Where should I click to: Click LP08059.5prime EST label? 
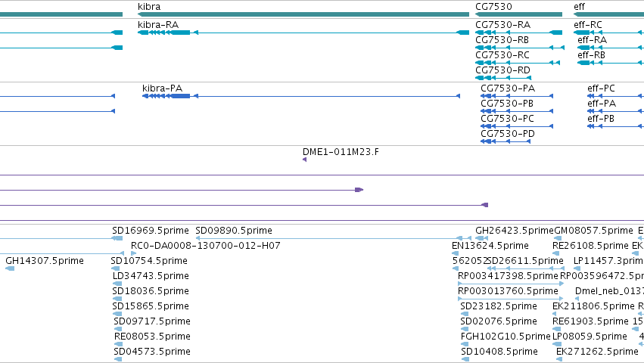click(x=590, y=337)
